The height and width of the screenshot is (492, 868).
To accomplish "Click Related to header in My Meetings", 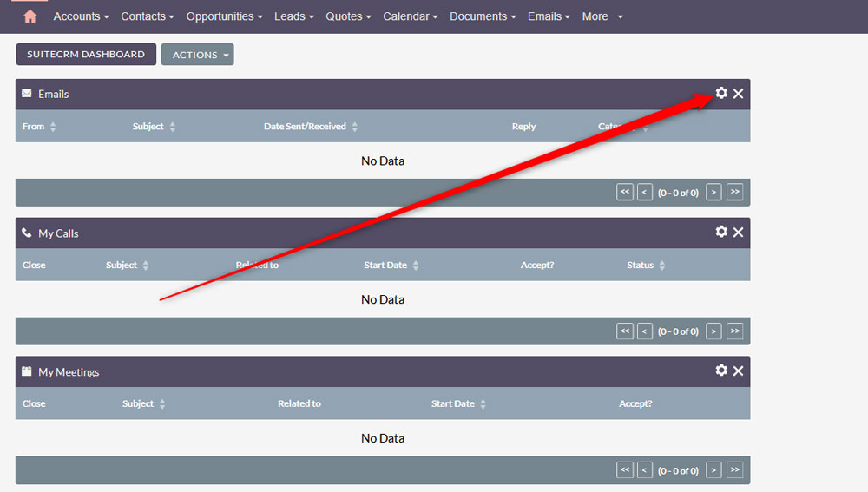I will coord(299,404).
